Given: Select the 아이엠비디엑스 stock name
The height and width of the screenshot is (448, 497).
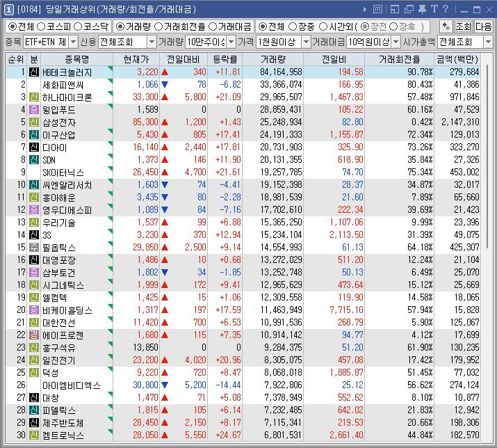Looking at the screenshot, I should pyautogui.click(x=72, y=385).
